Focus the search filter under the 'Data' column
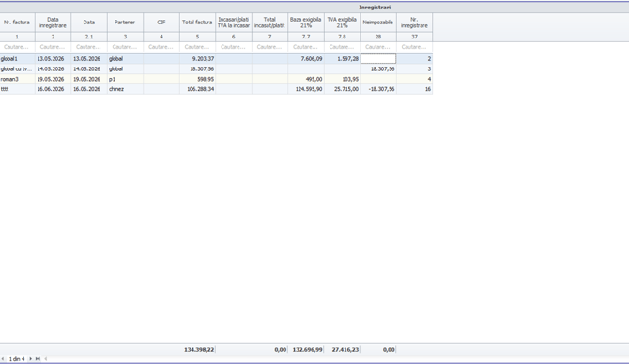The width and height of the screenshot is (629, 364). (x=89, y=47)
